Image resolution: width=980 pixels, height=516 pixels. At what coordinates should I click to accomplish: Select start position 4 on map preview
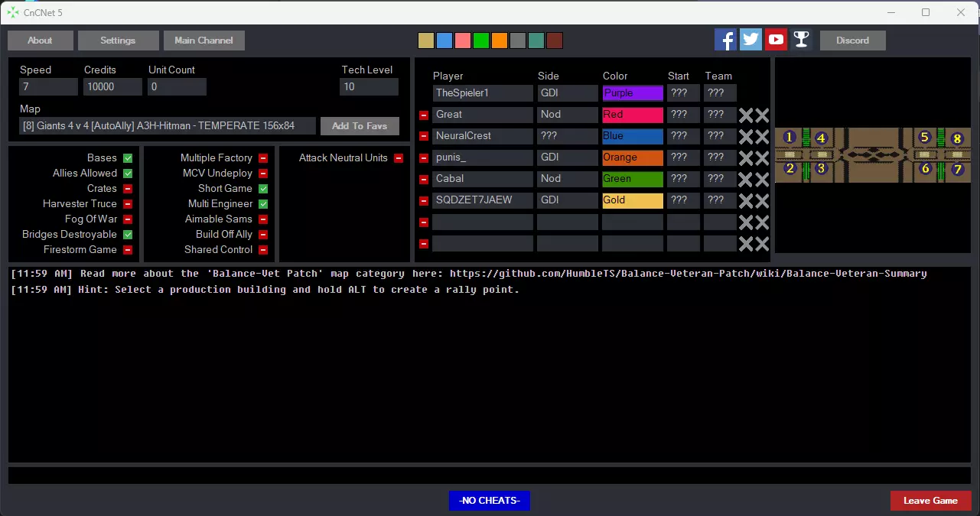[x=821, y=138]
